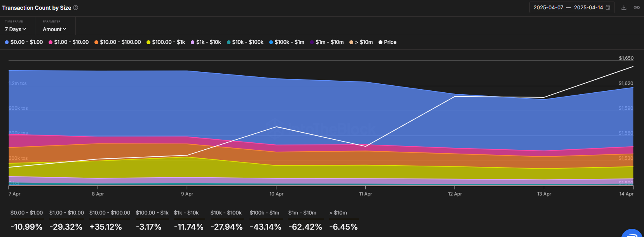This screenshot has width=644, height=237.
Task: Click the help icon beside the chart title
Action: click(x=76, y=8)
